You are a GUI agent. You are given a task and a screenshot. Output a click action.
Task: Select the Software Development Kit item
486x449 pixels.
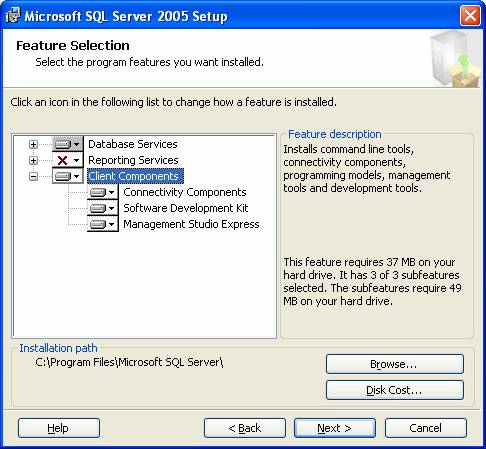[186, 208]
